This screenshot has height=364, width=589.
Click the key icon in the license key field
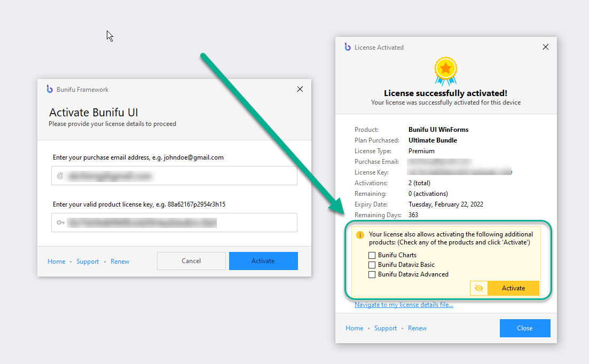coord(60,223)
